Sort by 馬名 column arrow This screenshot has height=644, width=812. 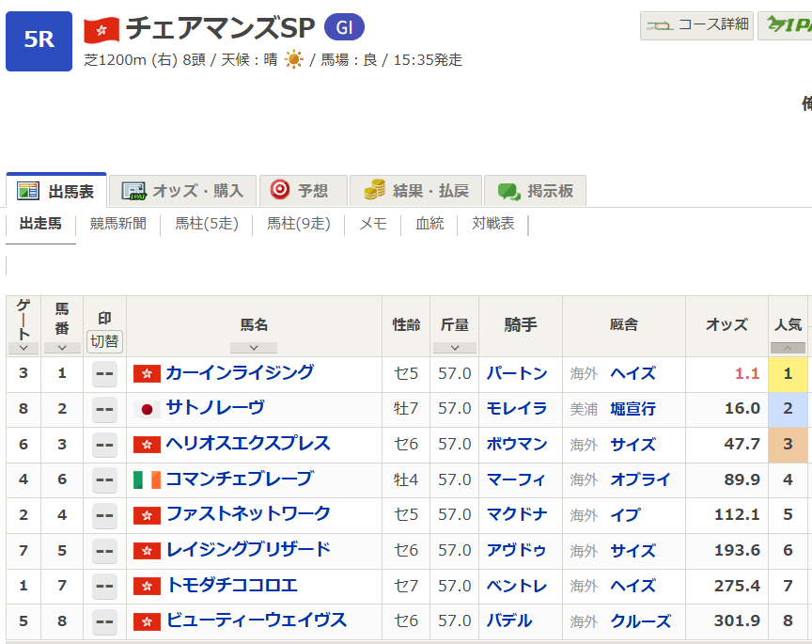[x=254, y=348]
